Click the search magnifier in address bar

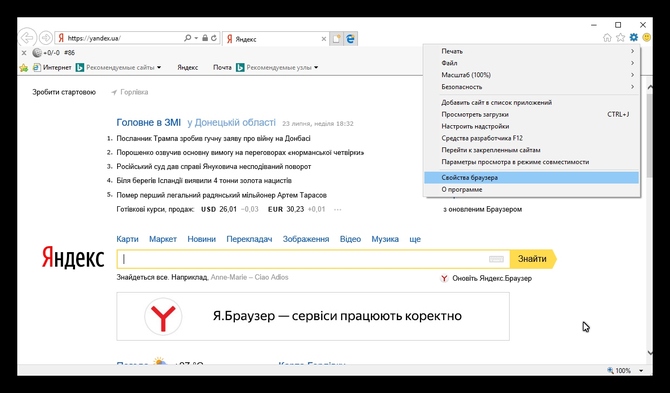[187, 38]
